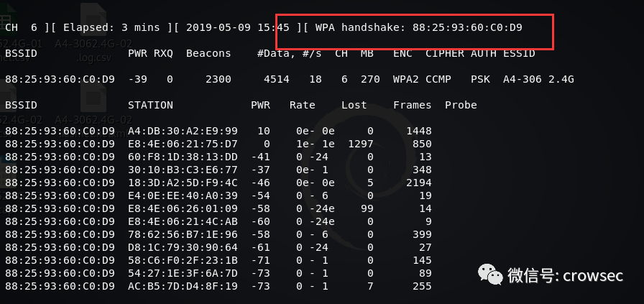
Task: Select the timestamp 2019-05-09 15:45
Action: tap(237, 27)
